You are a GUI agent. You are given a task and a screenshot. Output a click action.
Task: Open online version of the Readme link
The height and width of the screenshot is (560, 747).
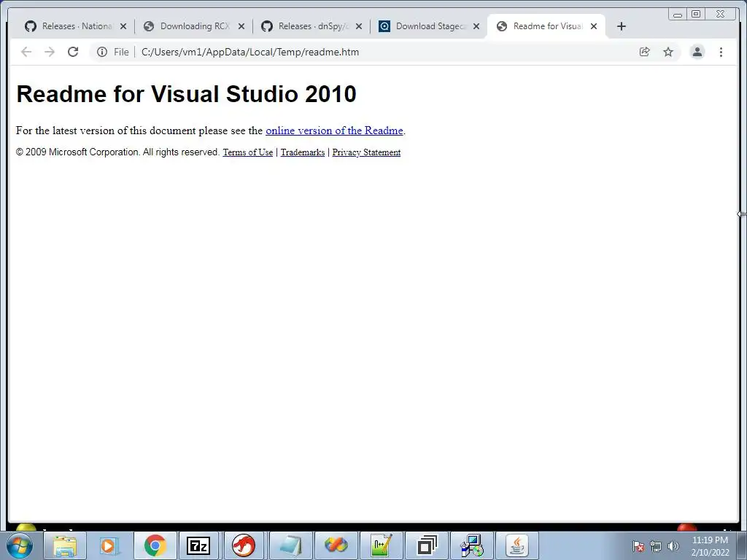point(334,131)
